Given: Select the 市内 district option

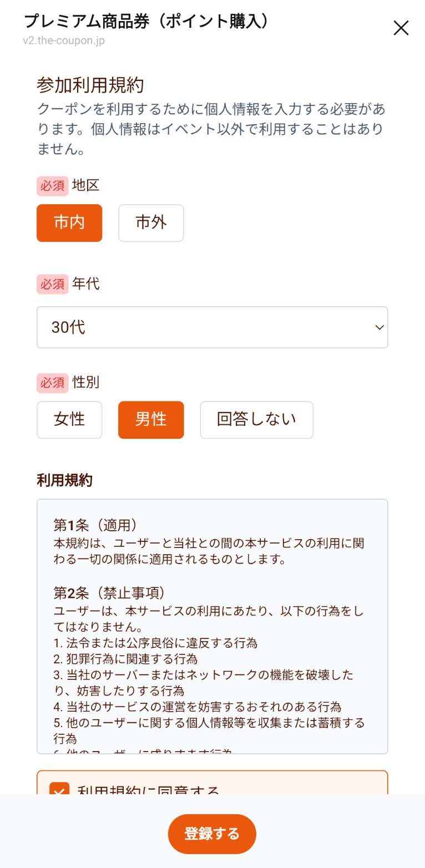Looking at the screenshot, I should (x=69, y=222).
